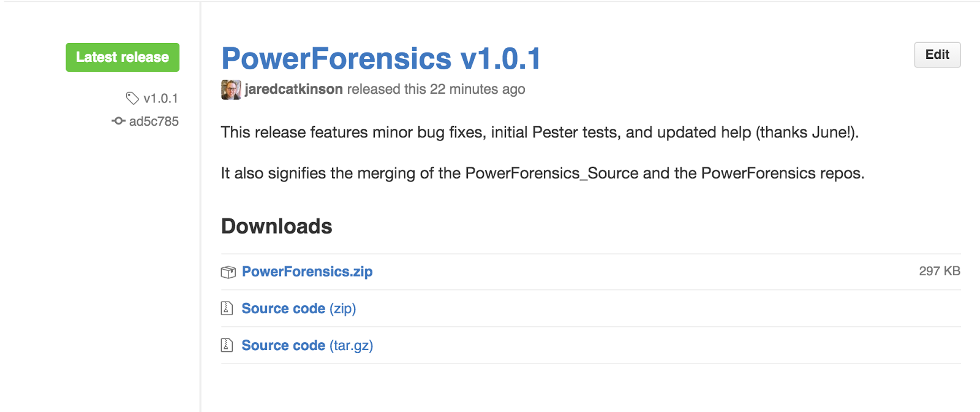Click the Downloads heading

tap(276, 226)
